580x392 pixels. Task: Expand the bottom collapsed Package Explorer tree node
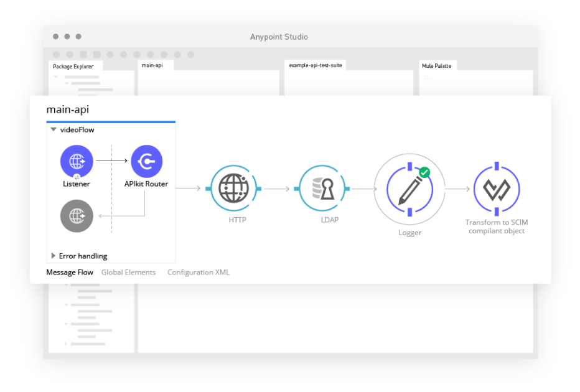tap(66, 344)
